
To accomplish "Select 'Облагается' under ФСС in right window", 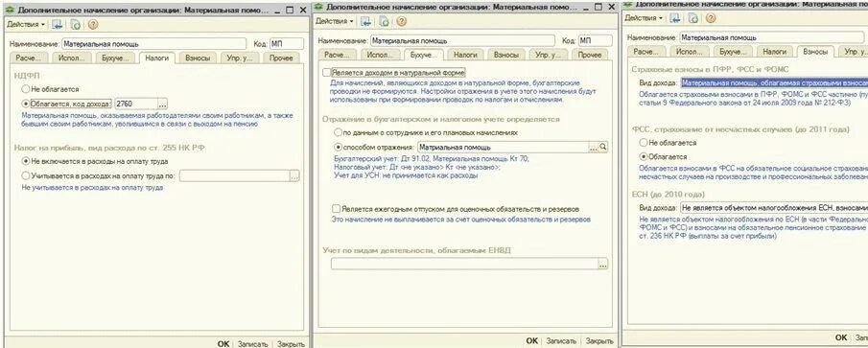I will pos(643,157).
